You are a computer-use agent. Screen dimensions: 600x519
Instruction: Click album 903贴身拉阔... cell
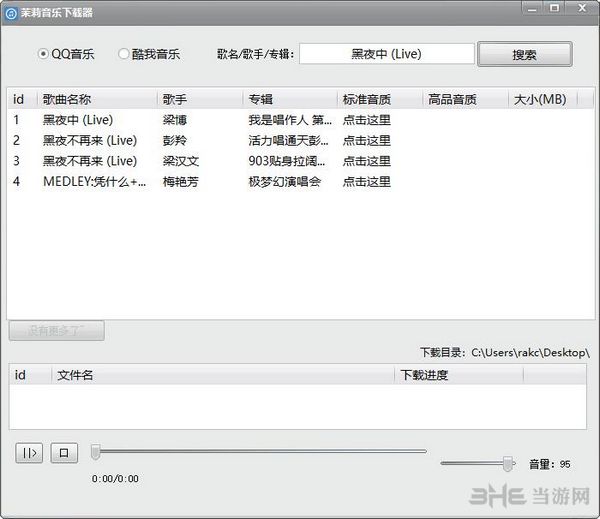pos(287,161)
